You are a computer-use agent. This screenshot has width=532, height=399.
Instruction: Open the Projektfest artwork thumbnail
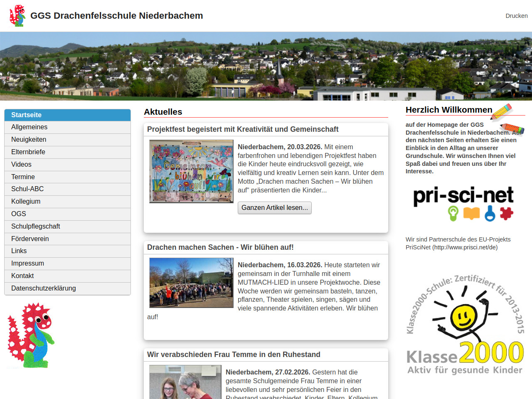pos(191,171)
